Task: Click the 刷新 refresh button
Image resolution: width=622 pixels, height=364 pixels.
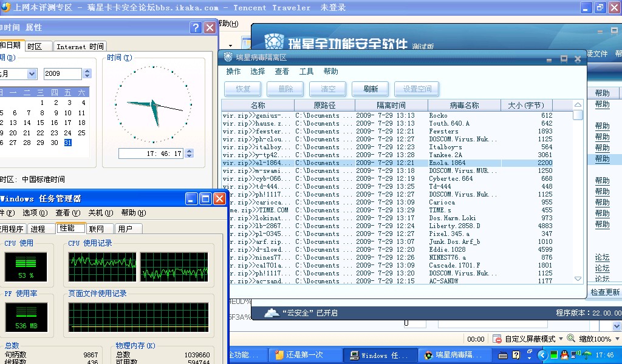Action: pyautogui.click(x=371, y=89)
